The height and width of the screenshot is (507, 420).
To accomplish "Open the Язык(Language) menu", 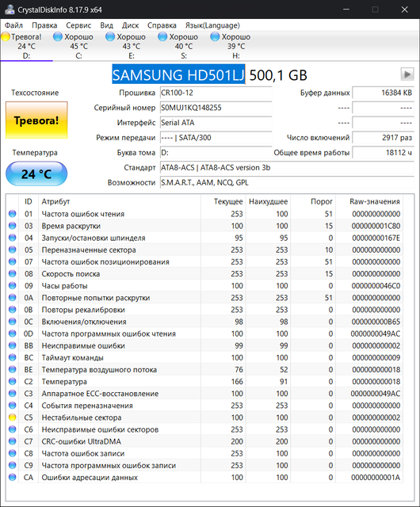I will pyautogui.click(x=212, y=25).
